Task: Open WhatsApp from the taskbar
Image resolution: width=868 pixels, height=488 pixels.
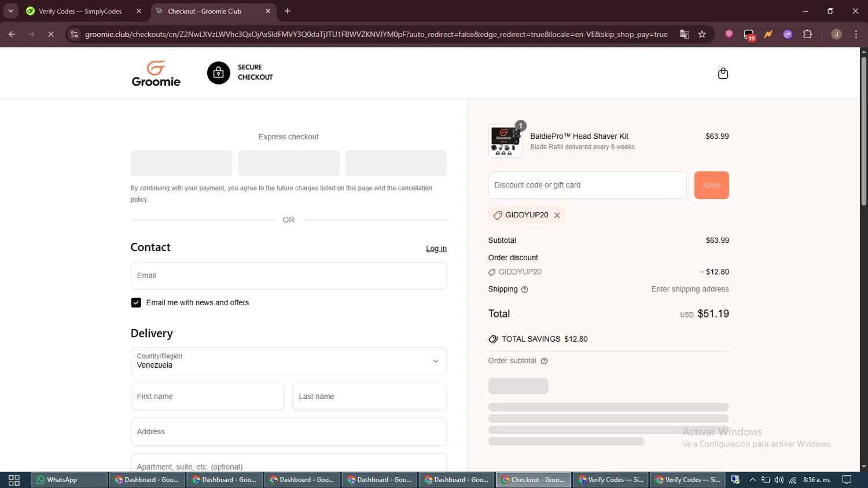Action: [x=69, y=480]
